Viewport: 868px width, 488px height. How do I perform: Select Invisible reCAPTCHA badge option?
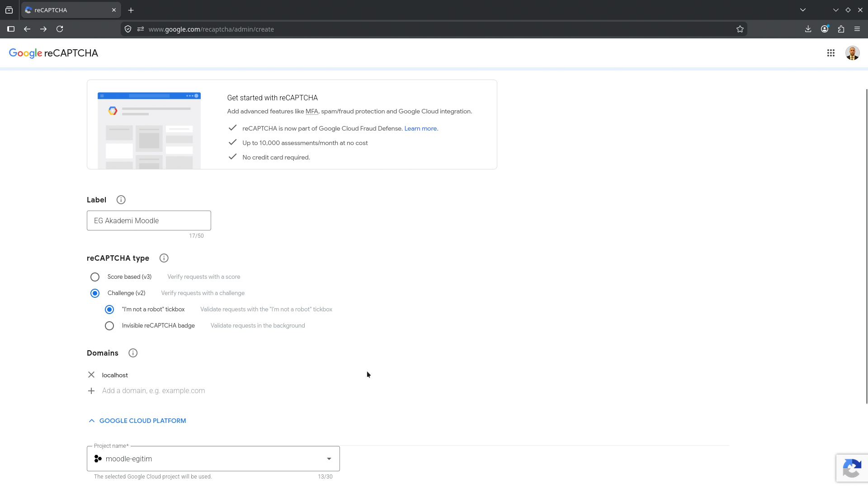coord(109,326)
